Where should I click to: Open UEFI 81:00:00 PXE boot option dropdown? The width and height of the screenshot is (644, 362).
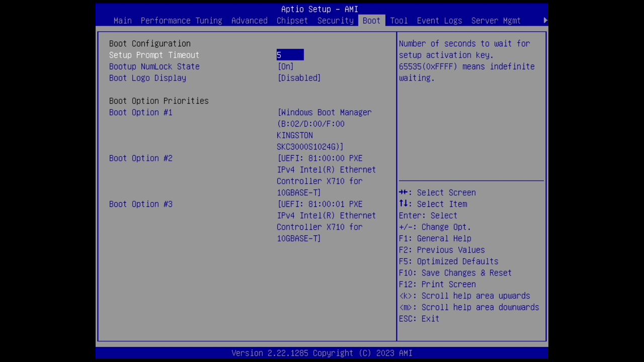326,175
